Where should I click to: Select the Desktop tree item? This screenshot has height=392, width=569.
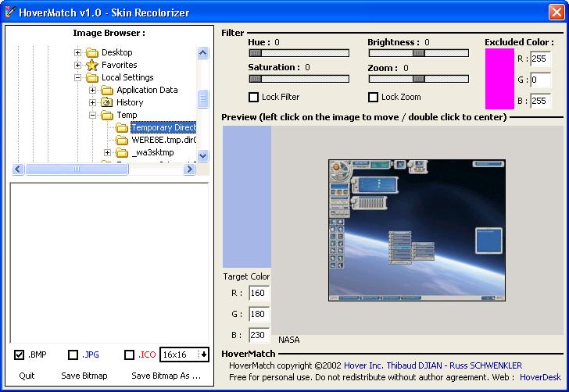click(117, 52)
